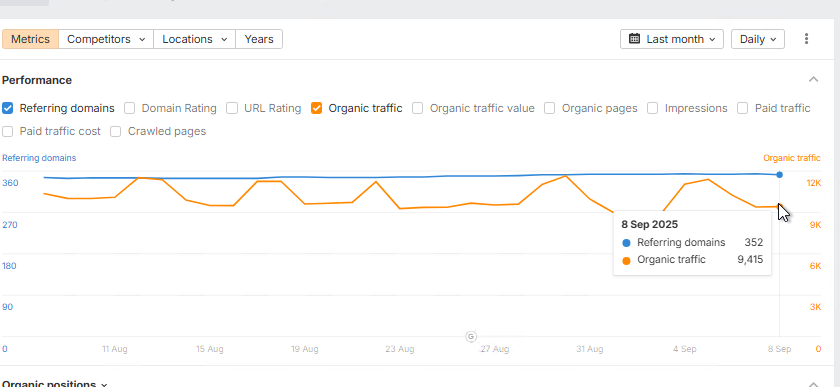This screenshot has width=840, height=387.
Task: Open the Last month date dropdown
Action: pos(672,39)
